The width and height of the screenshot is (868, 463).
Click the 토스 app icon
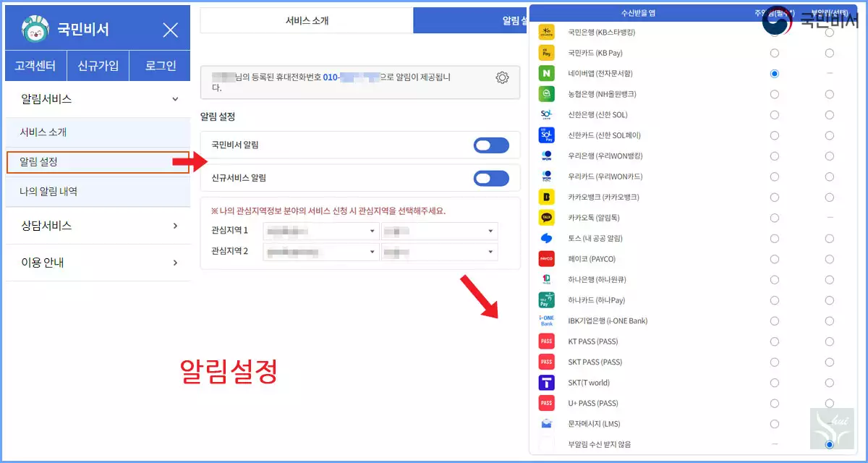(546, 237)
